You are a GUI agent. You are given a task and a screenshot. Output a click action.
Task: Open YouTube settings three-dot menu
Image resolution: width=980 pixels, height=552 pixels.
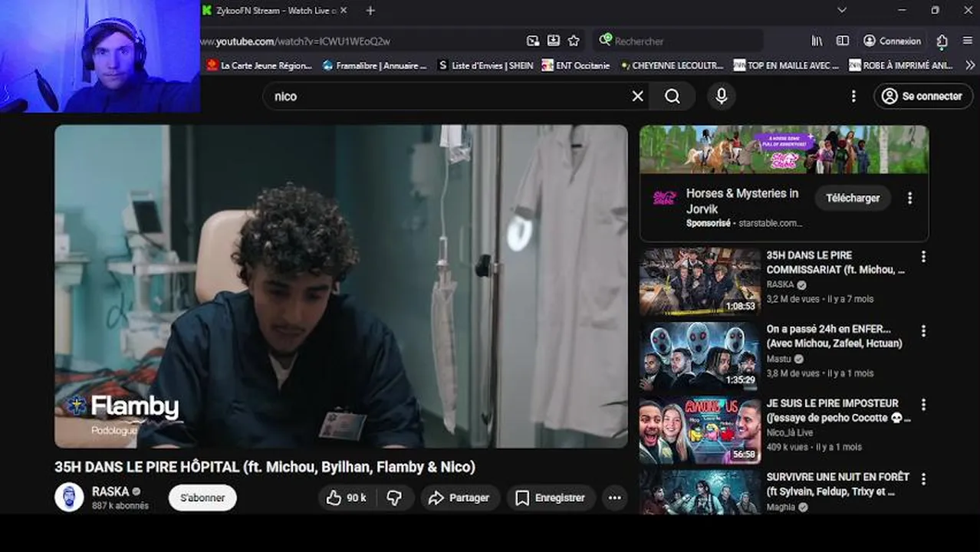[x=853, y=96]
